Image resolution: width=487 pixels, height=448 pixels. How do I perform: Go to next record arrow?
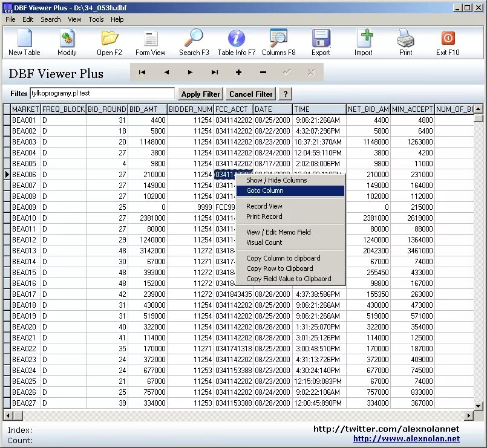click(x=191, y=73)
